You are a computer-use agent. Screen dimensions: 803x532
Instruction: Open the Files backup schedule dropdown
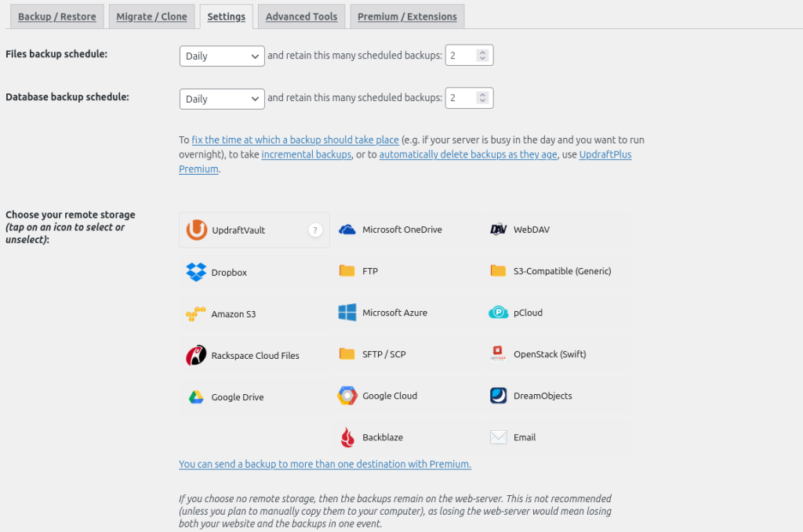click(x=222, y=56)
